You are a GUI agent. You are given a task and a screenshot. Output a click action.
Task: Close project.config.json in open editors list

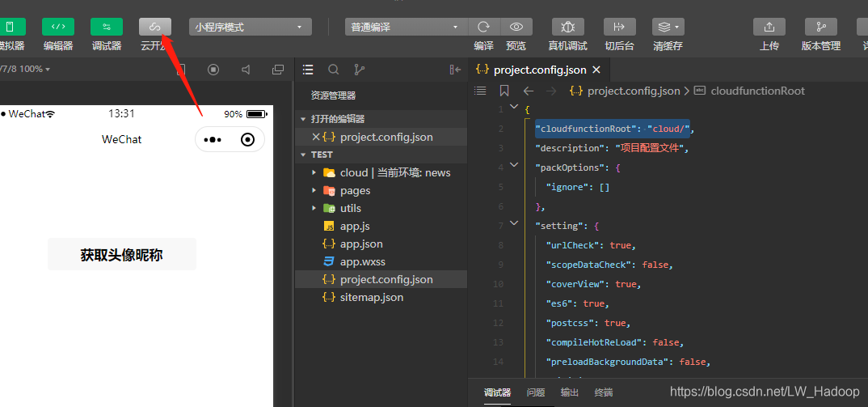tap(315, 137)
